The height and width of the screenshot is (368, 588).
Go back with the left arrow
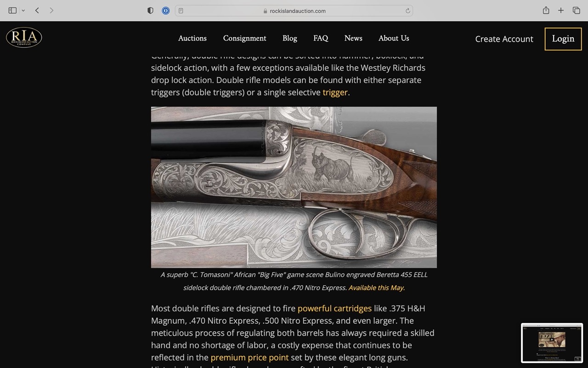click(37, 11)
